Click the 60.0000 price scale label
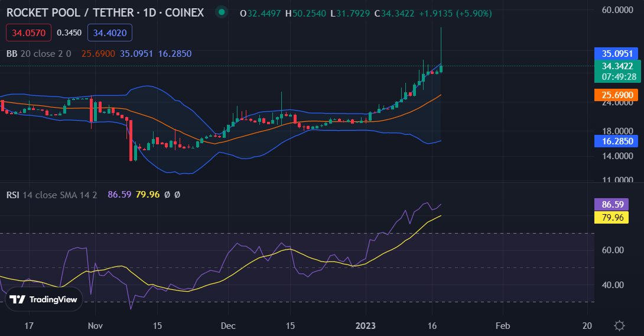 click(x=617, y=10)
